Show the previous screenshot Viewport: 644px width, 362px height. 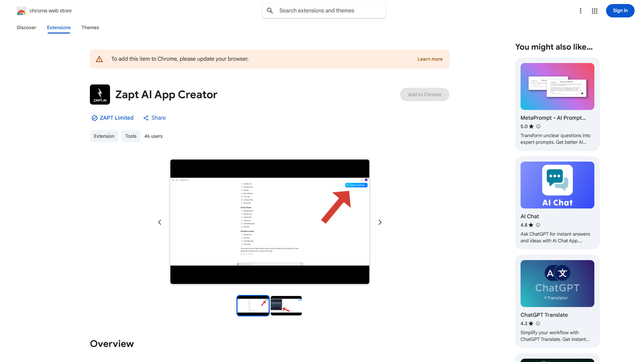coord(159,222)
